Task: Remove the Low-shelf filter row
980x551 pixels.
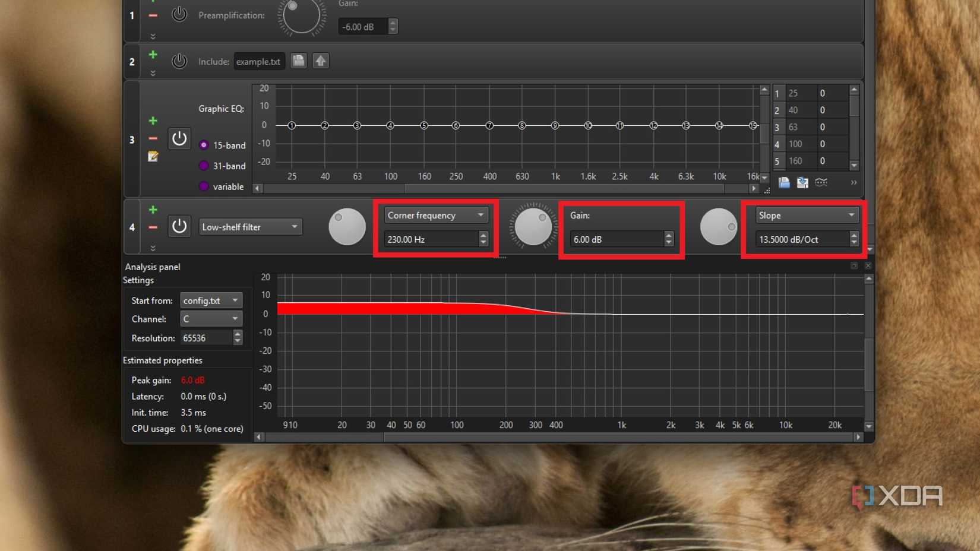Action: (153, 226)
